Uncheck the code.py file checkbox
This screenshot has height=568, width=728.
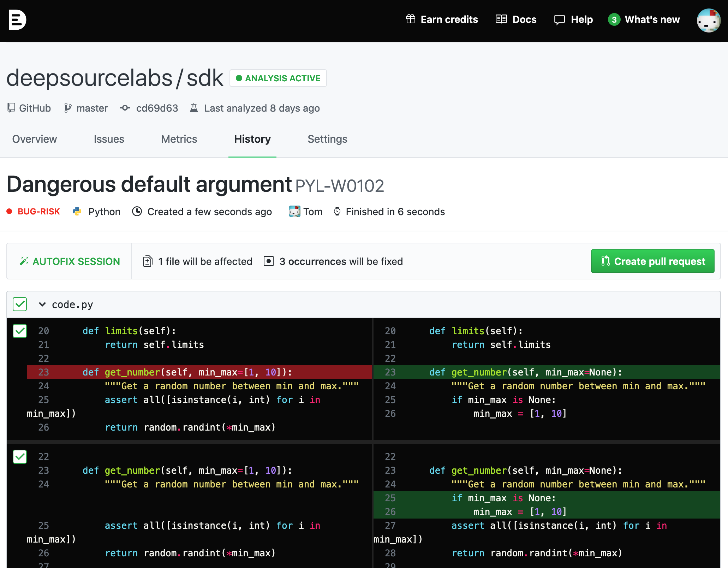click(x=20, y=304)
